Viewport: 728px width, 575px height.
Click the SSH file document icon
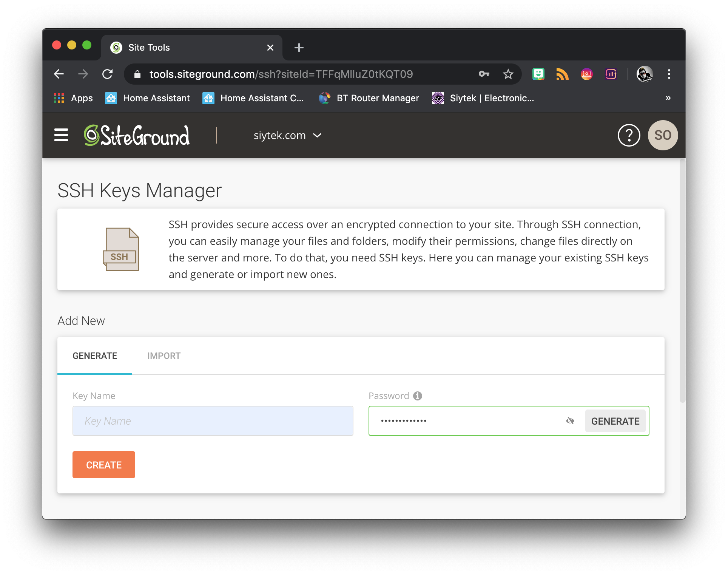pos(121,249)
